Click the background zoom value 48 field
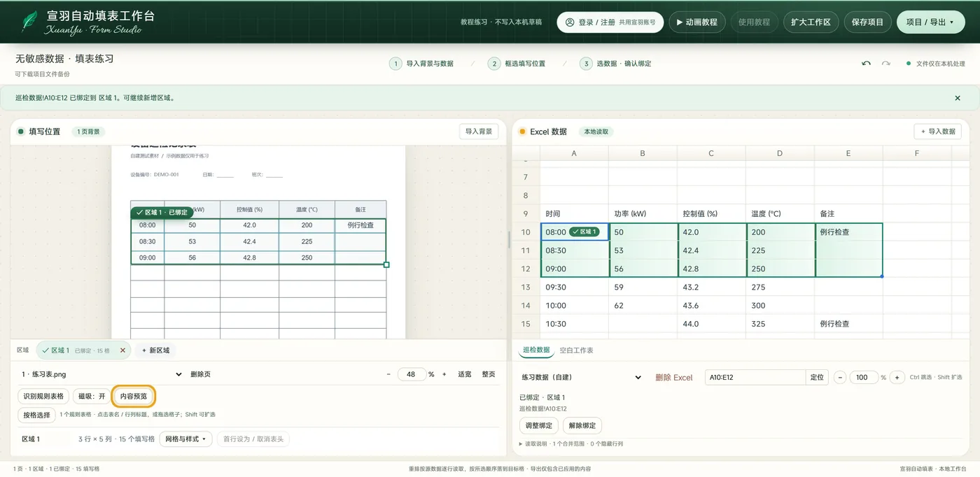This screenshot has width=980, height=477. point(412,374)
